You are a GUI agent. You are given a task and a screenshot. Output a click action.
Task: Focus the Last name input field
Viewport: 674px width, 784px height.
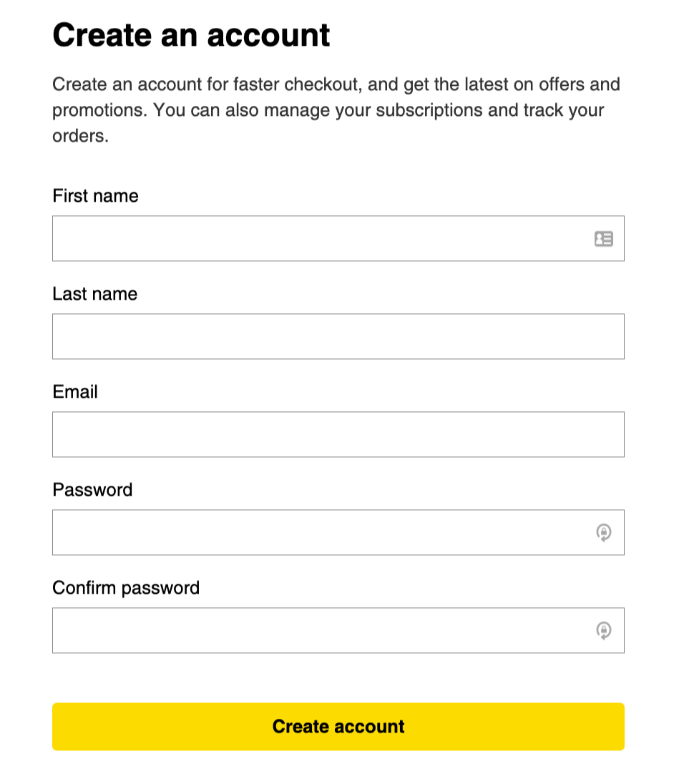338,336
